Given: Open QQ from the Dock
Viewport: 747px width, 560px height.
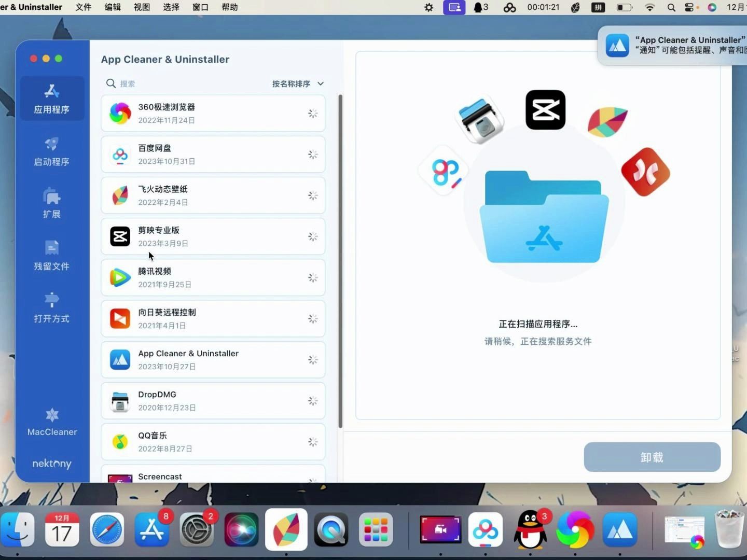Looking at the screenshot, I should click(530, 529).
